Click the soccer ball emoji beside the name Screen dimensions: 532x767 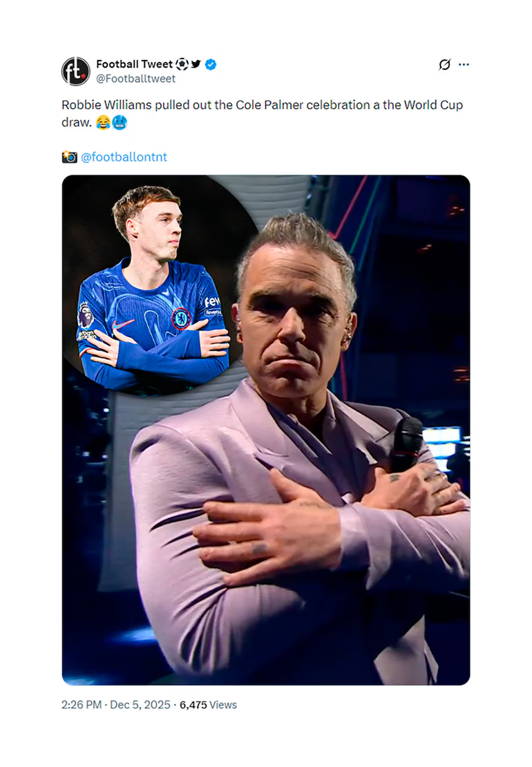tap(182, 64)
